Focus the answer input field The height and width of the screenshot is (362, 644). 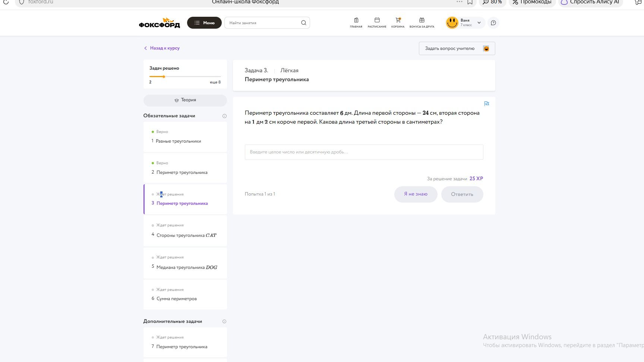(x=364, y=152)
